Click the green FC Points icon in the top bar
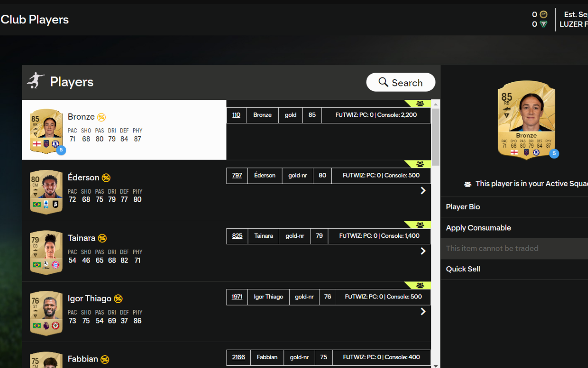 click(x=543, y=24)
